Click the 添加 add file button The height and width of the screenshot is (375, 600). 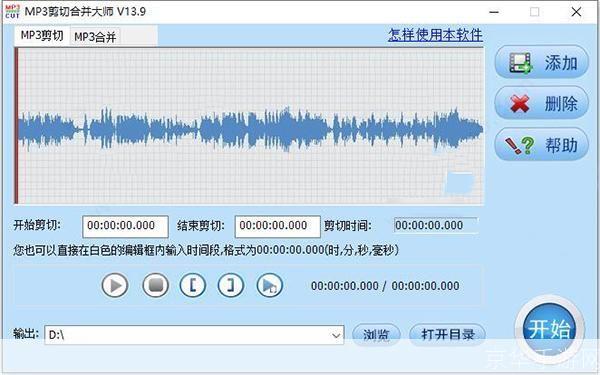click(x=541, y=62)
